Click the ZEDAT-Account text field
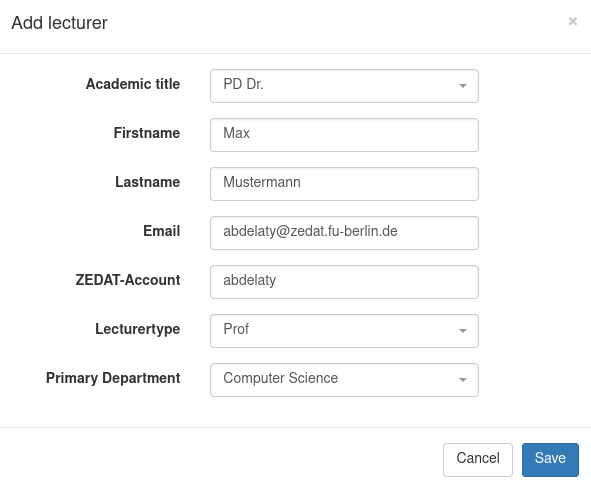591x489 pixels. click(x=344, y=282)
